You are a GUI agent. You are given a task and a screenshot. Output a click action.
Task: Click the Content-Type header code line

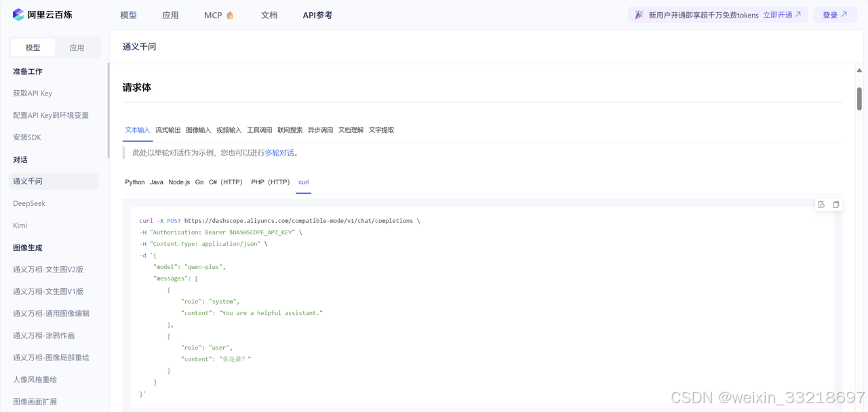tap(203, 244)
